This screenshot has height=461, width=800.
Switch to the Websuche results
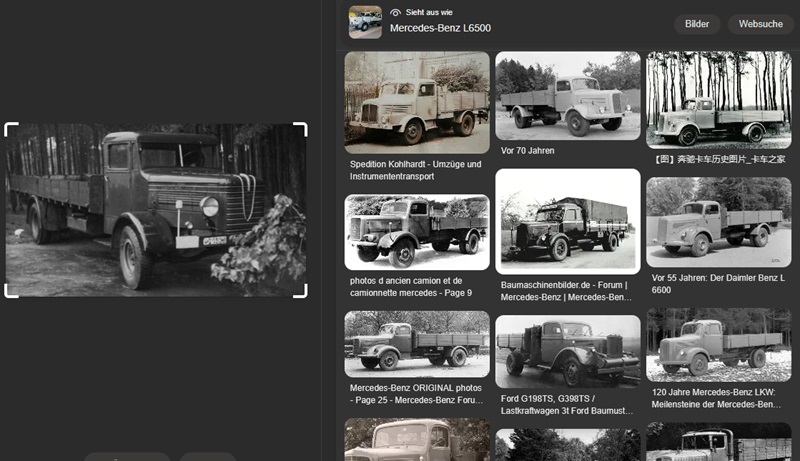[760, 23]
